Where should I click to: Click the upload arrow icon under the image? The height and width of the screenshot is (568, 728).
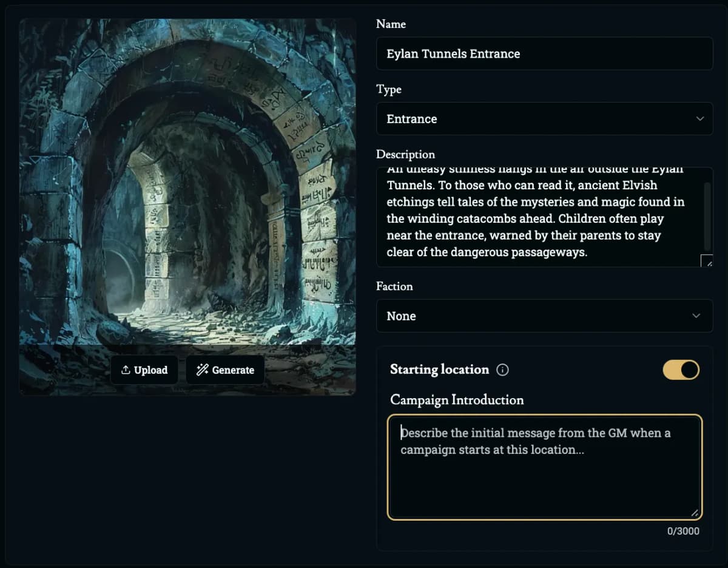pos(126,370)
